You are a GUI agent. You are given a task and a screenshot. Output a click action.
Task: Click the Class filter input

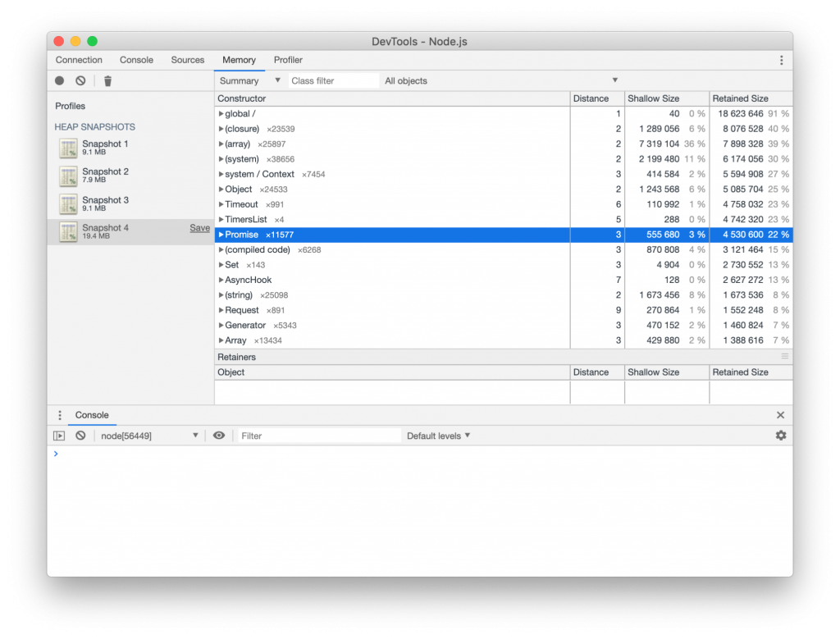click(x=333, y=81)
